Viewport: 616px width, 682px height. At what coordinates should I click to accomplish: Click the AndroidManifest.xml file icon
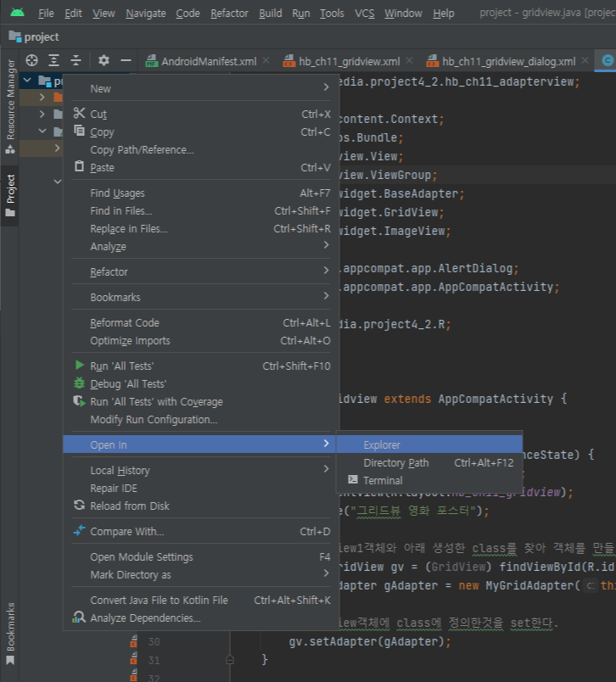151,61
